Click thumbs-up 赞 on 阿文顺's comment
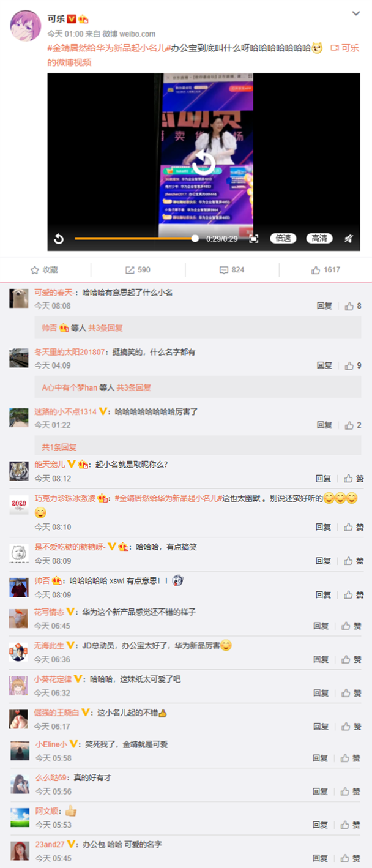Image resolution: width=372 pixels, height=868 pixels. click(x=351, y=825)
